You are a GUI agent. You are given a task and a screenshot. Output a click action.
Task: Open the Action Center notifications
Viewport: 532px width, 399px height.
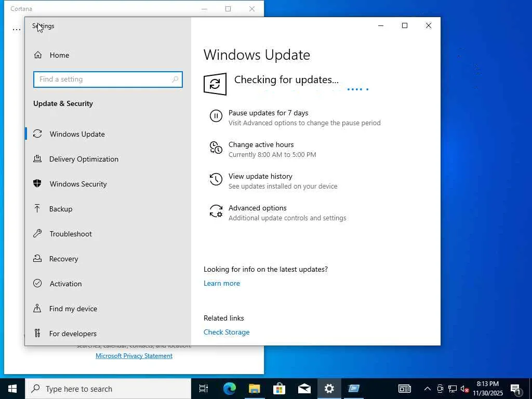pyautogui.click(x=516, y=389)
